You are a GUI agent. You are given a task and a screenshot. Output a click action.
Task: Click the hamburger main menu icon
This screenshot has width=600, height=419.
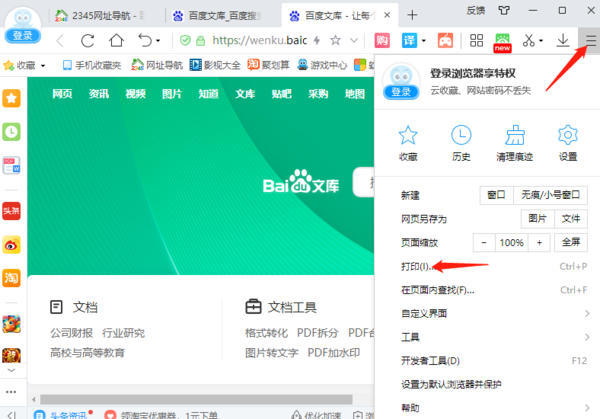pyautogui.click(x=590, y=41)
